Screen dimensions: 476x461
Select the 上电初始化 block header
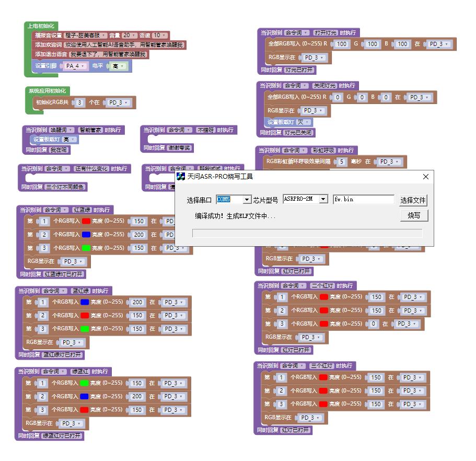click(41, 26)
